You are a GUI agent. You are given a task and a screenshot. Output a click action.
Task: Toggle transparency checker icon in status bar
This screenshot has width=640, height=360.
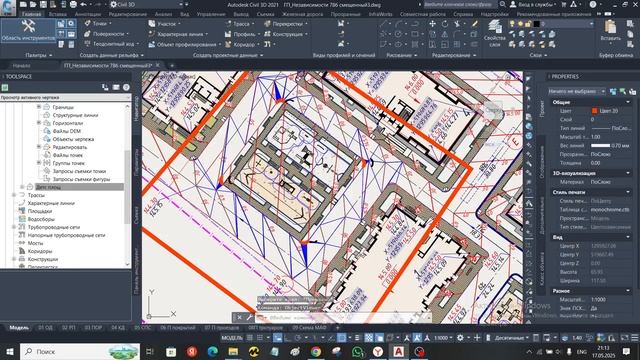(369, 338)
